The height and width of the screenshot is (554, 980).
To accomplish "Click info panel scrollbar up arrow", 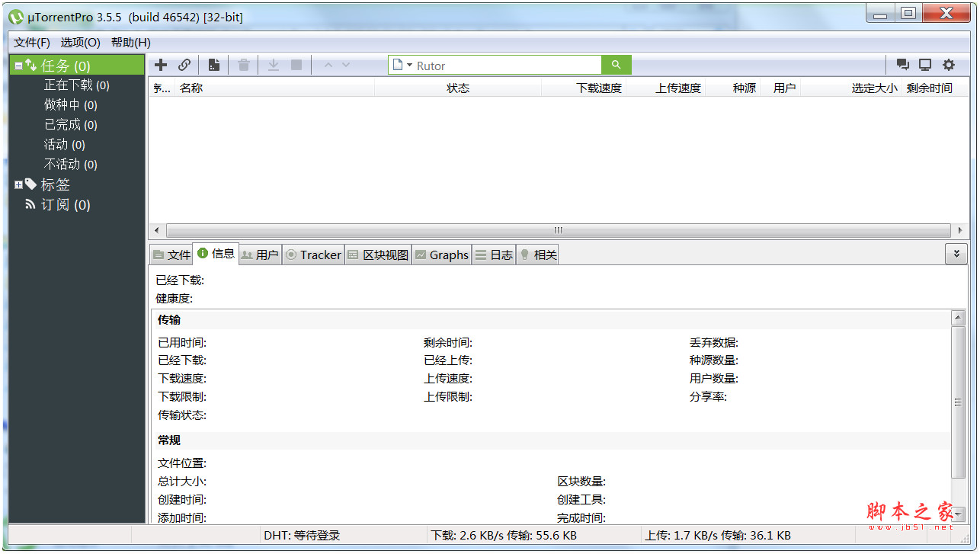I will tap(959, 318).
